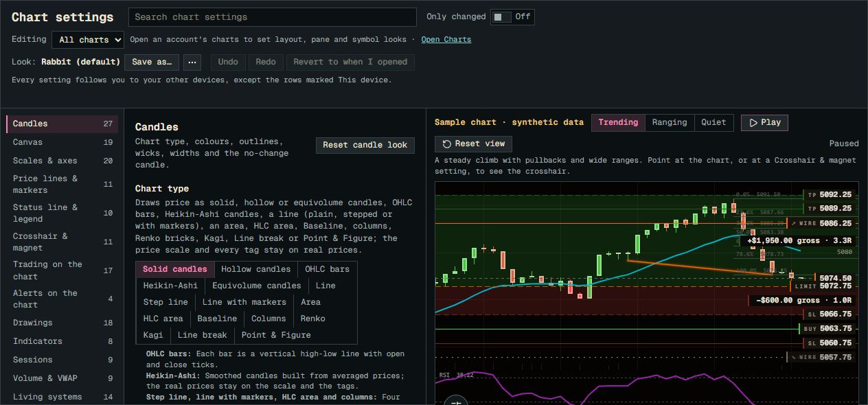Click the 5074.50 last price tag
The width and height of the screenshot is (868, 405).
[835, 279]
